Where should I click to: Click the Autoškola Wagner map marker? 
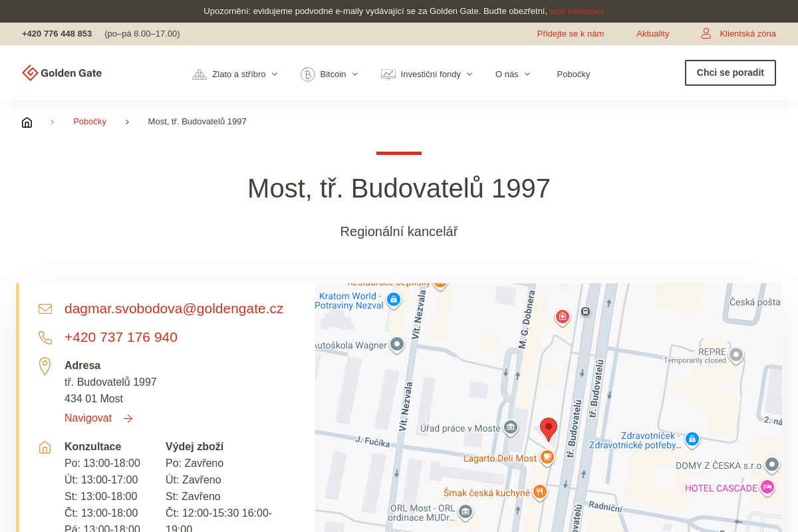397,344
